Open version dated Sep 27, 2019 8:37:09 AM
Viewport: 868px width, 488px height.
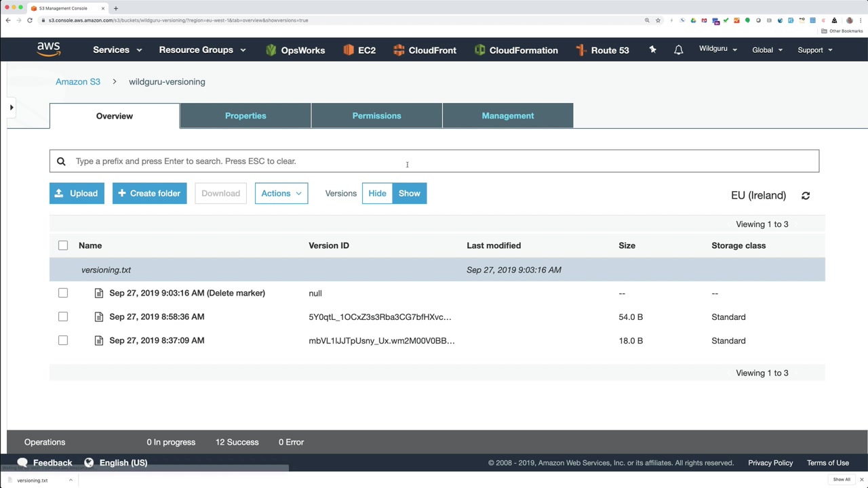click(157, 341)
